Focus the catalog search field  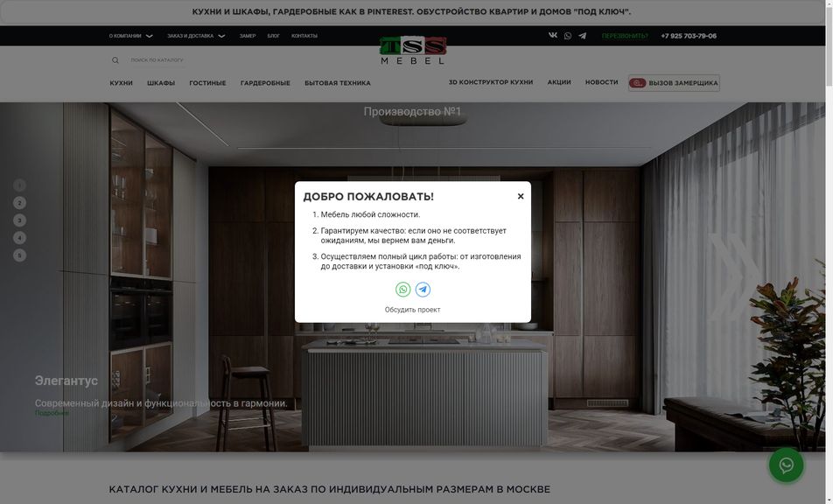pyautogui.click(x=157, y=60)
